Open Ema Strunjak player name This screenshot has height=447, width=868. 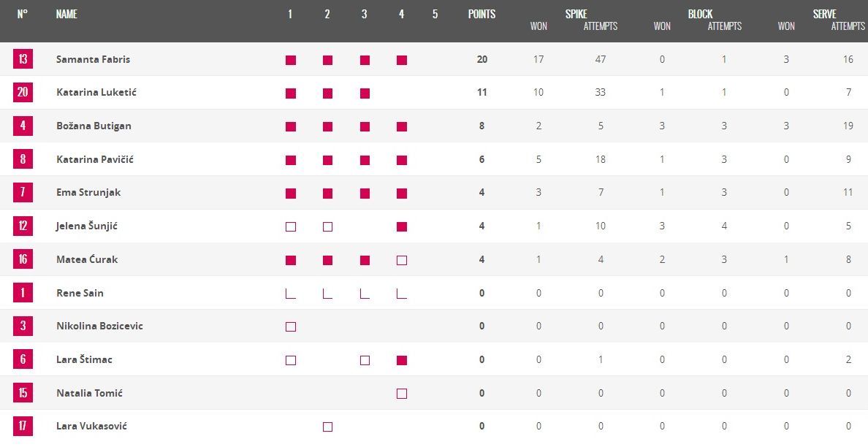click(88, 193)
